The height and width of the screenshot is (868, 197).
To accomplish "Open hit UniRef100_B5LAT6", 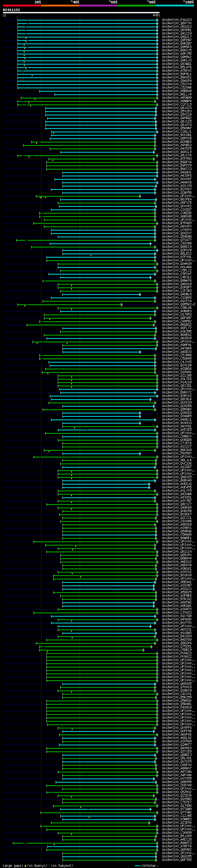I will [x=176, y=67].
